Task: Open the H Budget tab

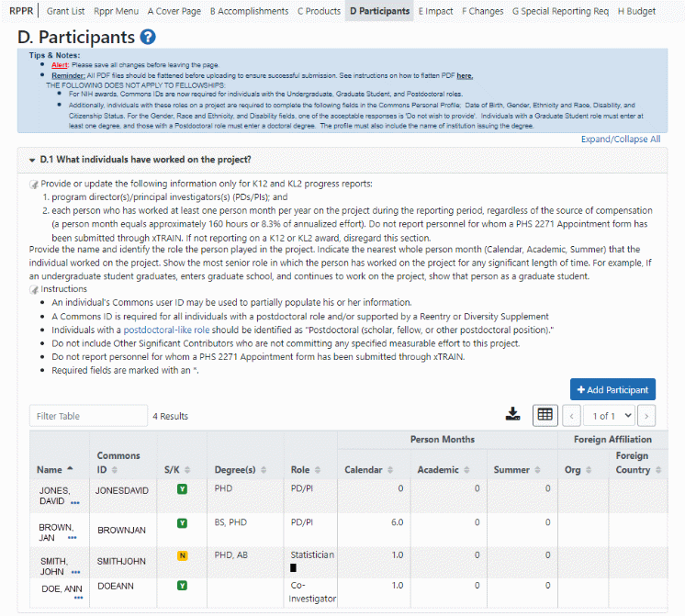Action: click(636, 11)
